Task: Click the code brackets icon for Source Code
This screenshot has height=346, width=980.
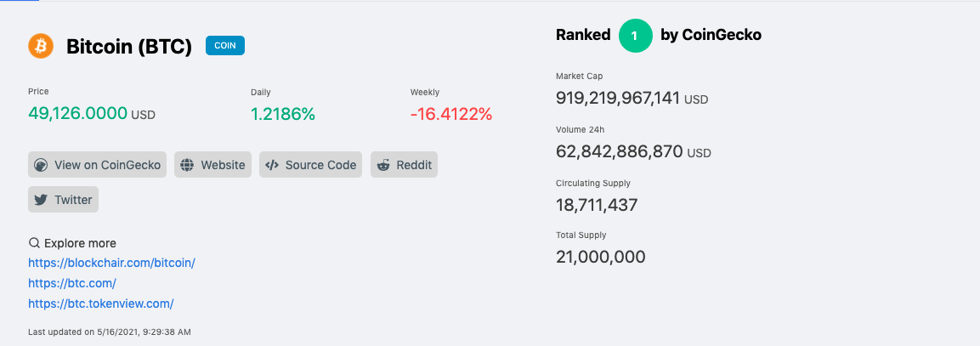Action: [272, 165]
